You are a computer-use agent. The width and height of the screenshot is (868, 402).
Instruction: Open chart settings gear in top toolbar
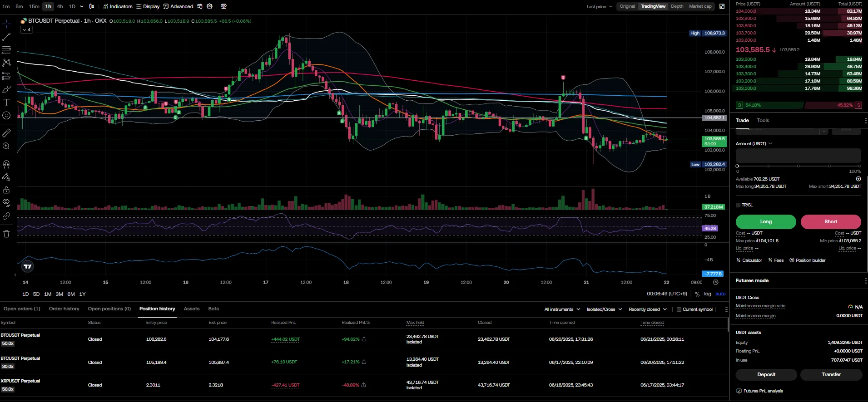[210, 6]
